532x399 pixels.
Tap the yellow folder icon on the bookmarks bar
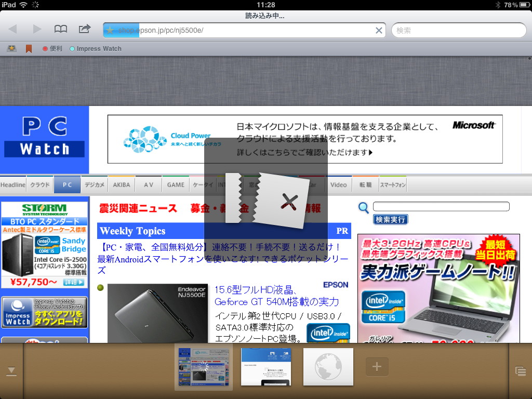(x=12, y=48)
